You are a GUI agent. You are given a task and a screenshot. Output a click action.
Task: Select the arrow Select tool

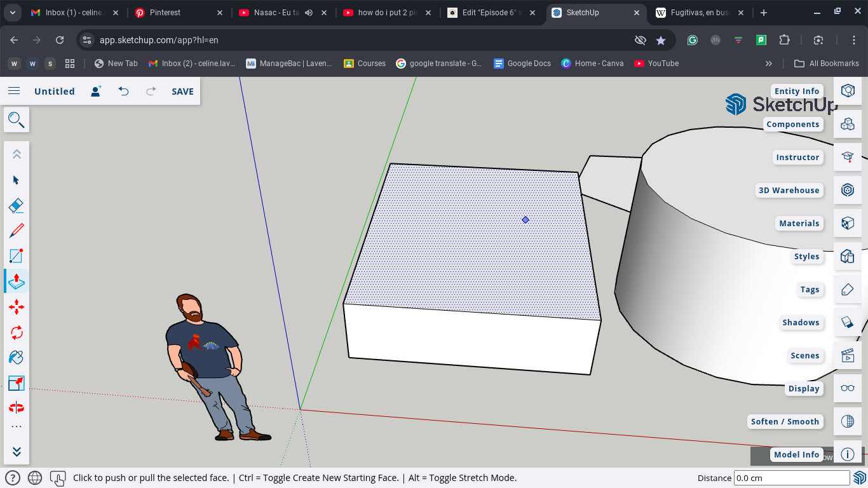click(17, 180)
